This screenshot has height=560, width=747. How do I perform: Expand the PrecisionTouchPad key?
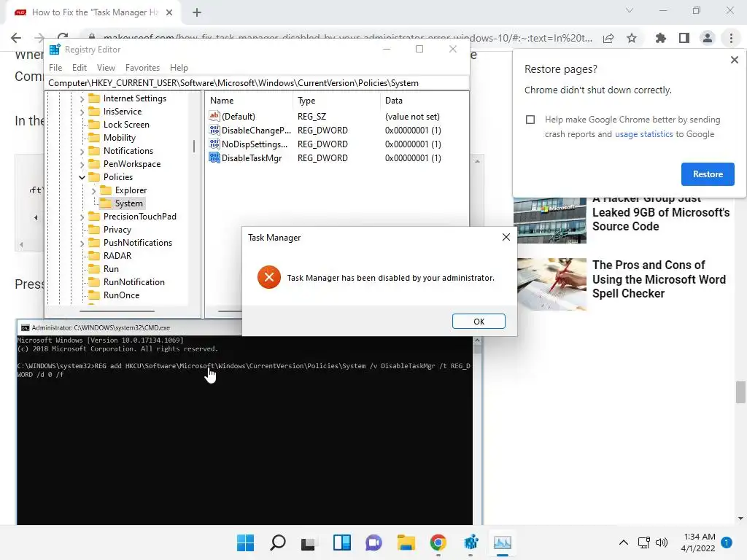click(x=82, y=217)
